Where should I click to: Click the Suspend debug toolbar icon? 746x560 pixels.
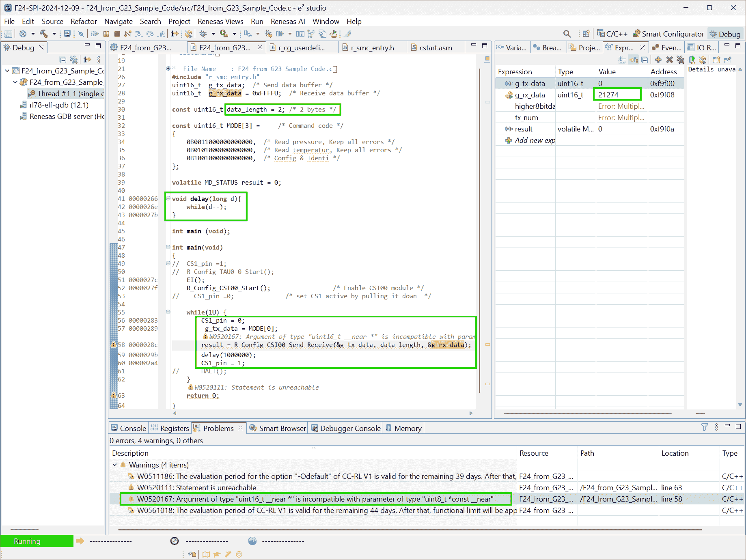click(106, 34)
